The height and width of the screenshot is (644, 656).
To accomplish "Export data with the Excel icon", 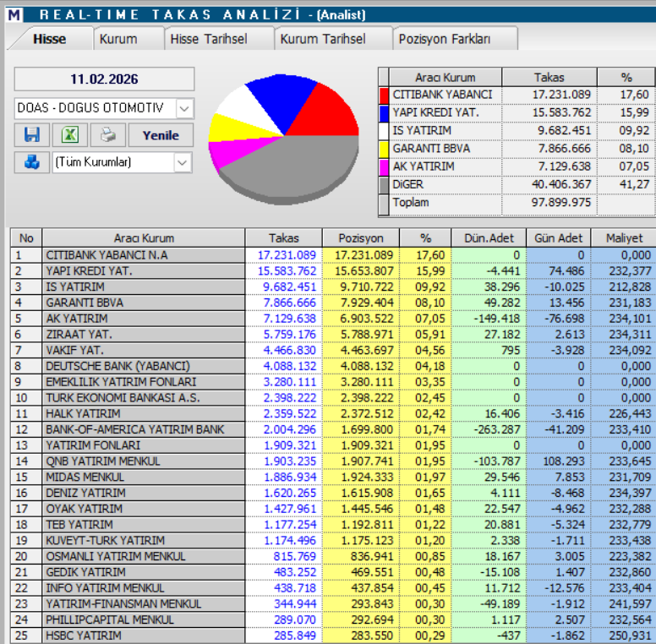I will [70, 134].
